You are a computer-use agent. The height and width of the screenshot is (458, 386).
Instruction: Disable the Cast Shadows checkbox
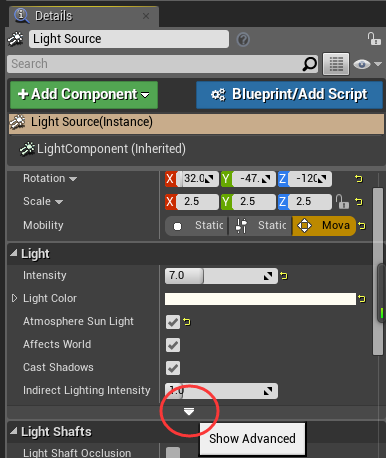click(173, 368)
